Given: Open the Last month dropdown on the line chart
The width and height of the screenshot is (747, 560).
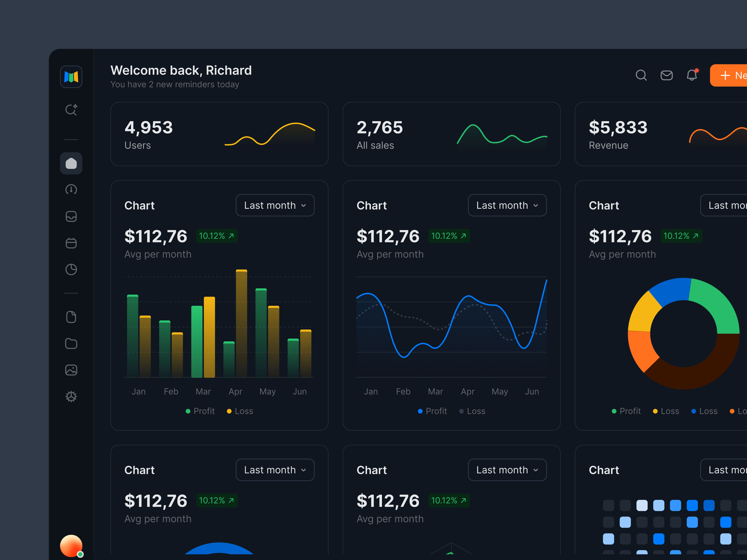Looking at the screenshot, I should tap(507, 205).
